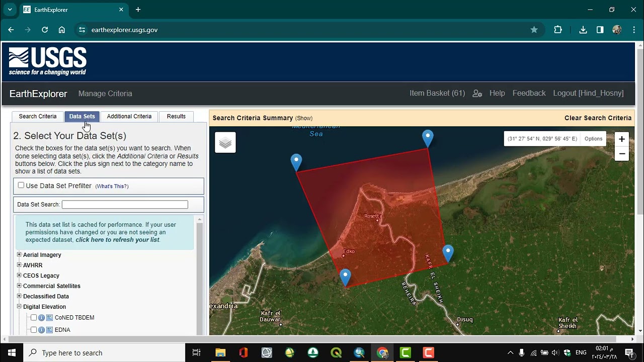This screenshot has width=644, height=362.
Task: Open Manage Criteria menu
Action: (x=105, y=94)
